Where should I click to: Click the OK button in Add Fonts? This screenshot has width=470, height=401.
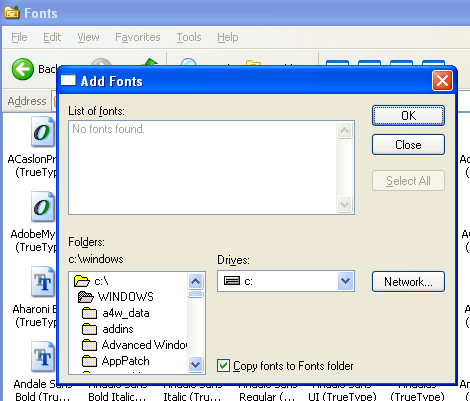[408, 116]
